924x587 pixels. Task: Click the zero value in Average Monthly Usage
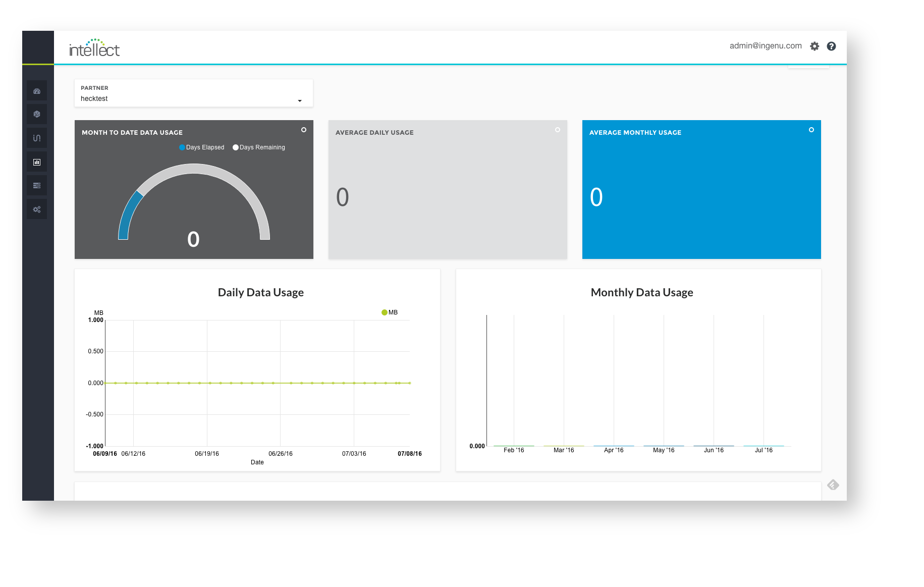596,197
